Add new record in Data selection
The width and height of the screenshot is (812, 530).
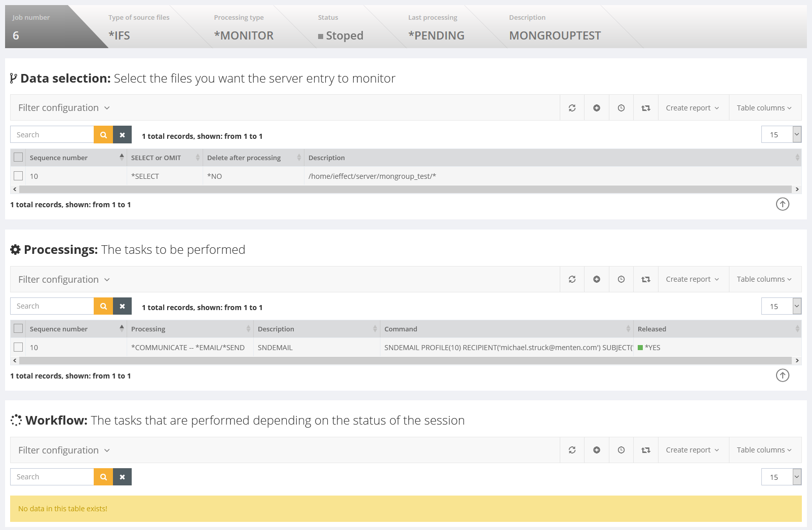pos(597,108)
